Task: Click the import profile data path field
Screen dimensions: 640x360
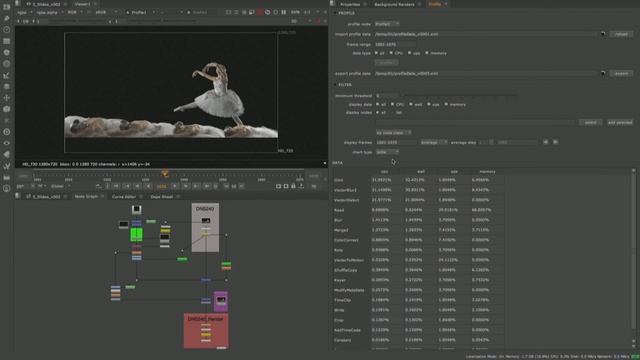Action: pyautogui.click(x=485, y=34)
